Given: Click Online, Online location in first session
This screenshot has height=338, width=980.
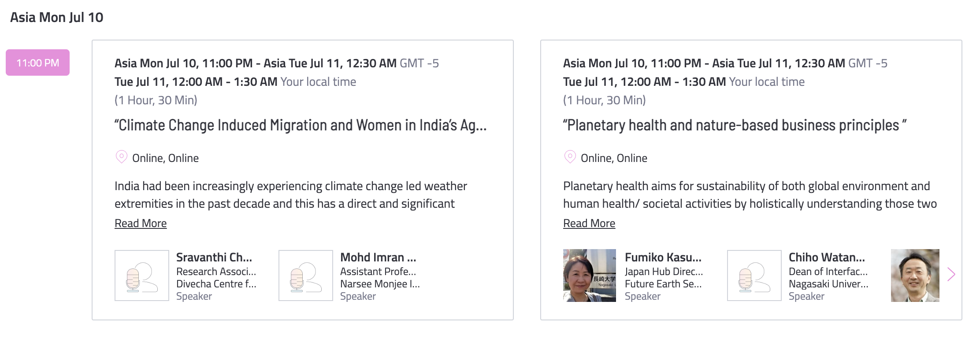Looking at the screenshot, I should click(165, 158).
